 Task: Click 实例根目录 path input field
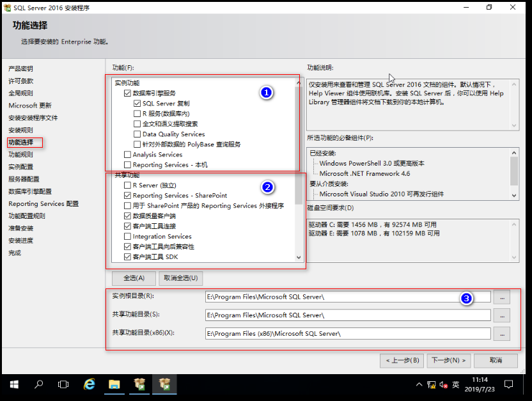point(348,297)
